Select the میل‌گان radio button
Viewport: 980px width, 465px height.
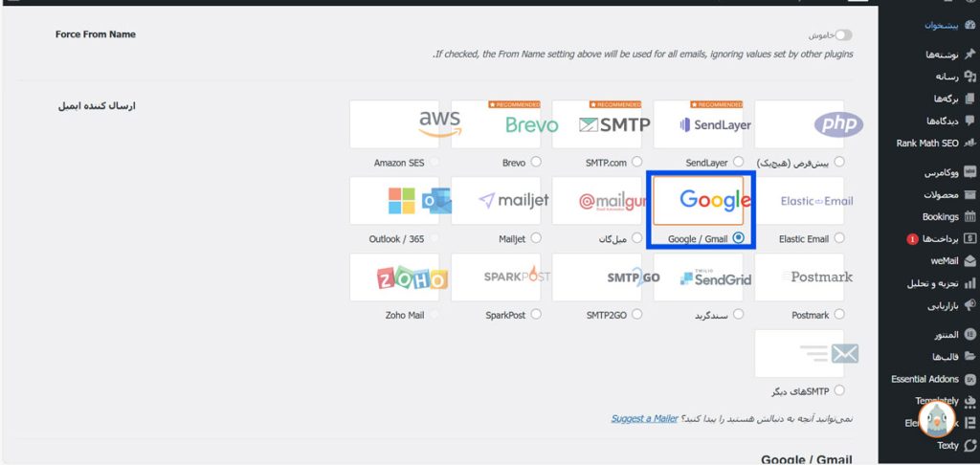pyautogui.click(x=636, y=237)
